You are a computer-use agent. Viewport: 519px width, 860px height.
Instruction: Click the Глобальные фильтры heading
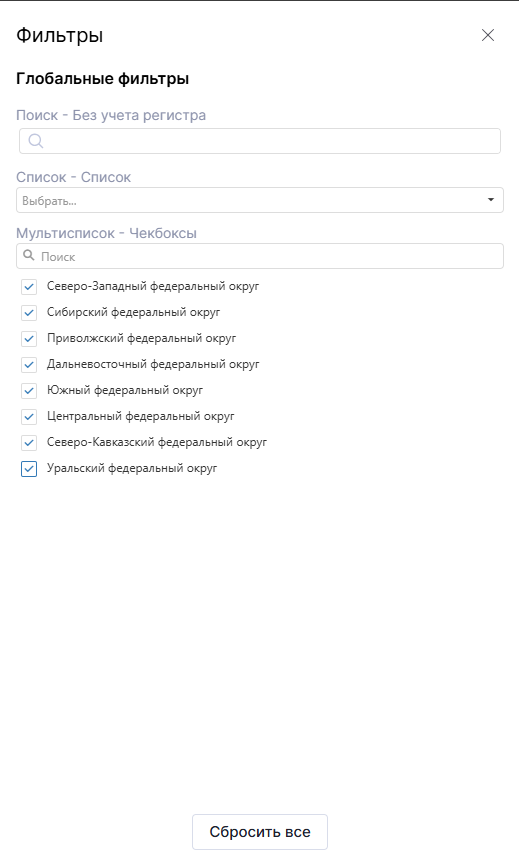click(103, 78)
